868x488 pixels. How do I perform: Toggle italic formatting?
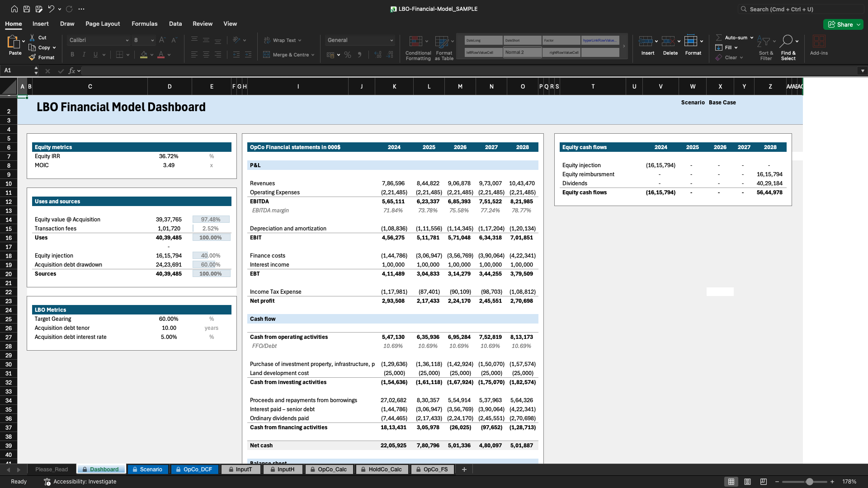(x=84, y=54)
